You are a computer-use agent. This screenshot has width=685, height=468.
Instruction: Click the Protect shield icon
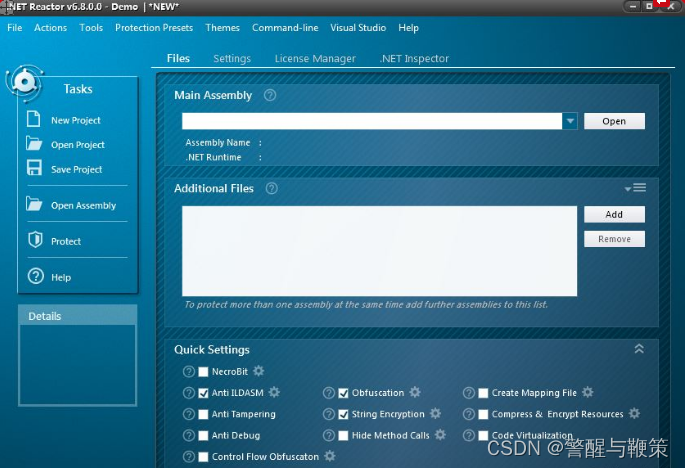[x=35, y=239]
